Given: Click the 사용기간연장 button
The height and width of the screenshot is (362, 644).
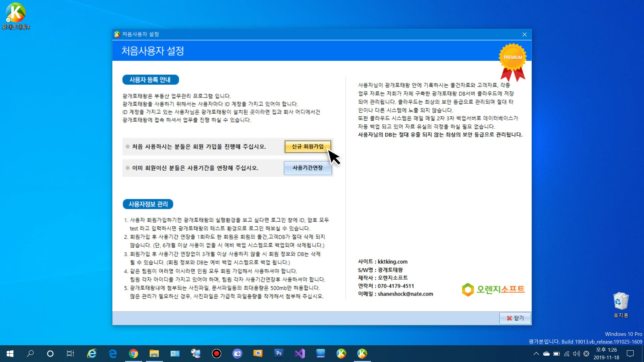Looking at the screenshot, I should [x=308, y=168].
